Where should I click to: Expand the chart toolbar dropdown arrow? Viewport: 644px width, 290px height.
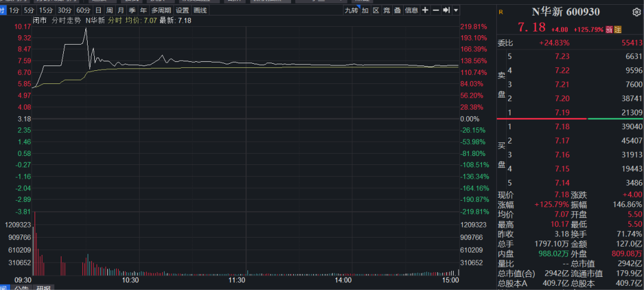[456, 10]
